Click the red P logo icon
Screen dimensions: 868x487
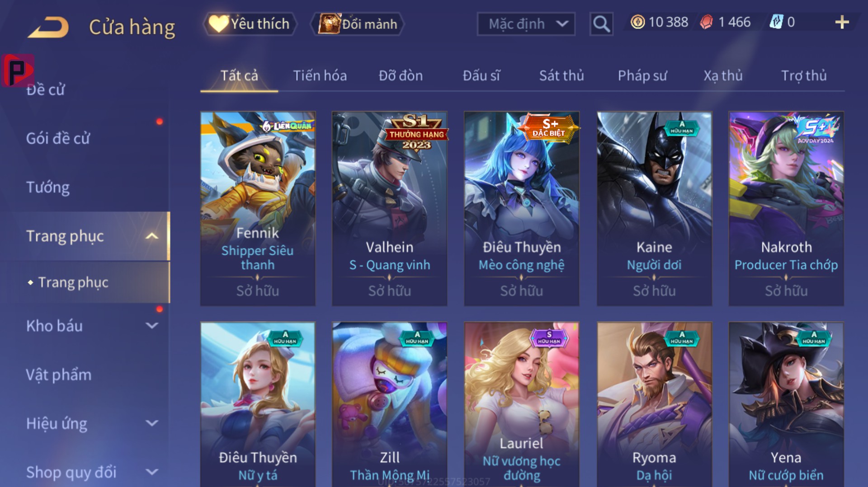pyautogui.click(x=18, y=70)
